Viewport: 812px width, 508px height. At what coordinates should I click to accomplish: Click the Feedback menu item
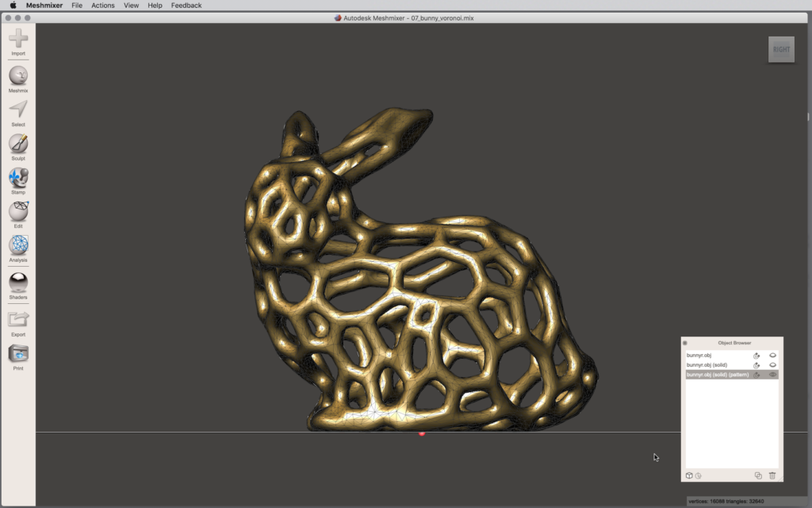click(x=186, y=6)
